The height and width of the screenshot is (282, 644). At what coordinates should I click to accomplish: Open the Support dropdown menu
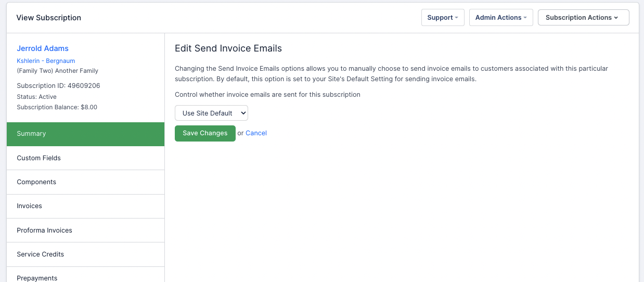point(442,18)
